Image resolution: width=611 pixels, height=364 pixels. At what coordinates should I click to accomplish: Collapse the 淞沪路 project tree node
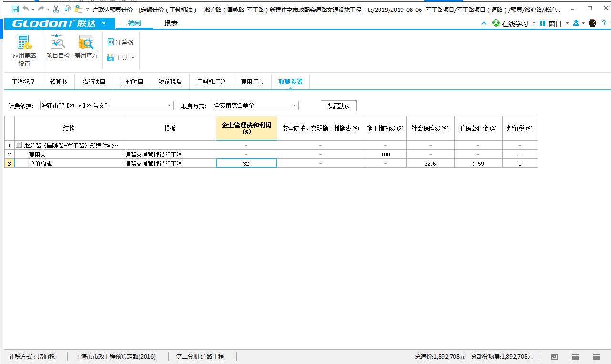click(19, 145)
